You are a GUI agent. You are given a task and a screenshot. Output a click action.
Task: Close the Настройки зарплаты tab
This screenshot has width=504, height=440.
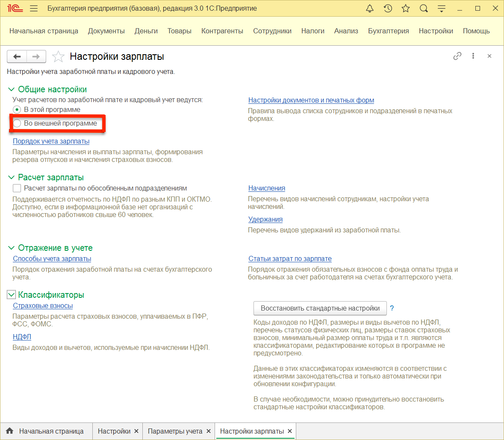tap(289, 431)
